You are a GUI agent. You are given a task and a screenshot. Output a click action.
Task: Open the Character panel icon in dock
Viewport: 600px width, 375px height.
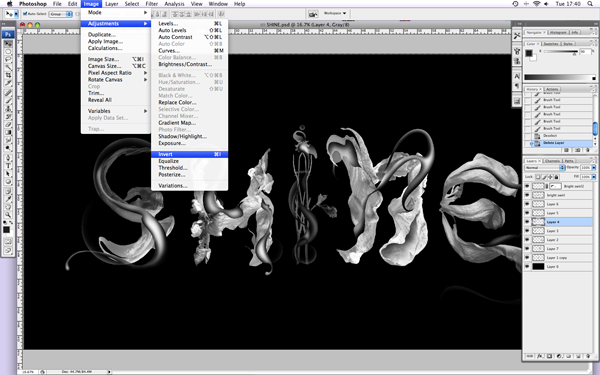[x=517, y=76]
